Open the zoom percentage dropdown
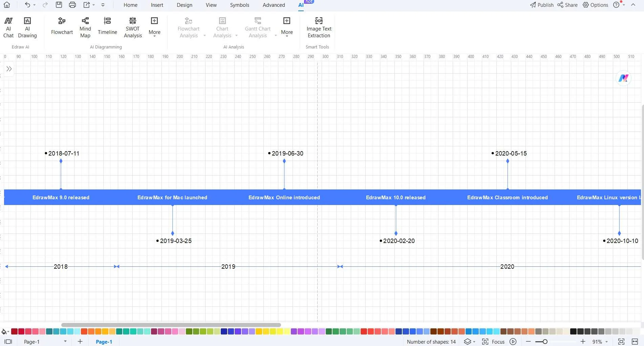 click(606, 342)
